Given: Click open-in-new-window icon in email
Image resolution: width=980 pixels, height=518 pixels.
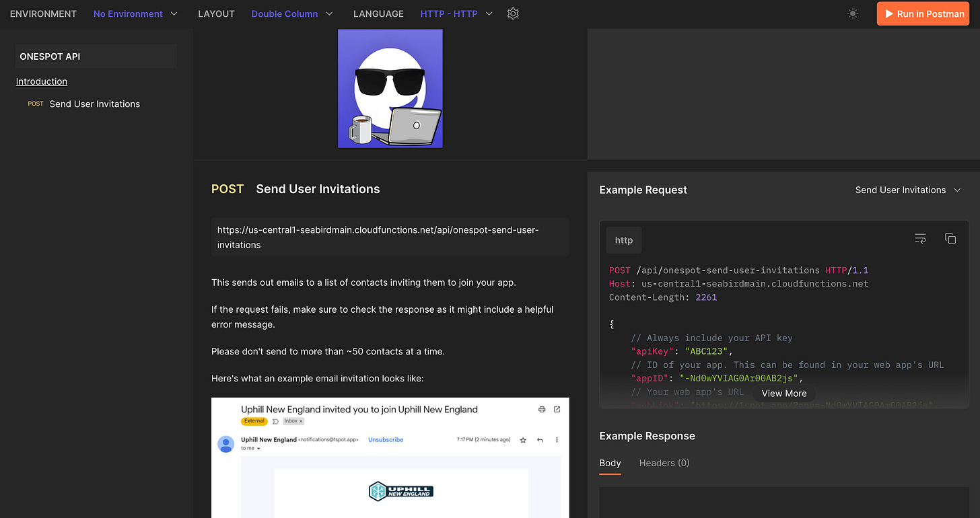Looking at the screenshot, I should point(557,409).
